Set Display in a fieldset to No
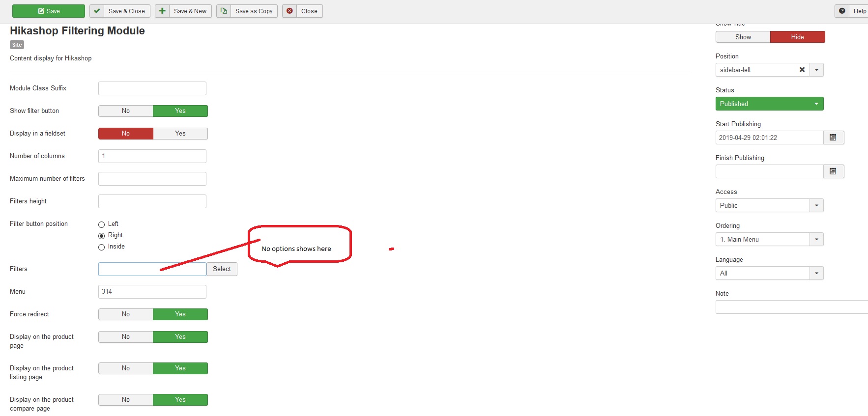The width and height of the screenshot is (868, 416). point(126,134)
